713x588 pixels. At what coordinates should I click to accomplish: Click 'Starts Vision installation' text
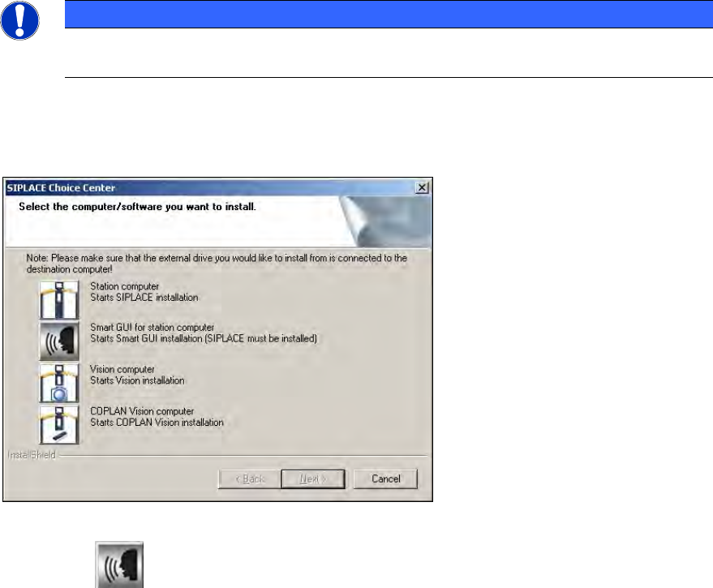click(x=137, y=380)
